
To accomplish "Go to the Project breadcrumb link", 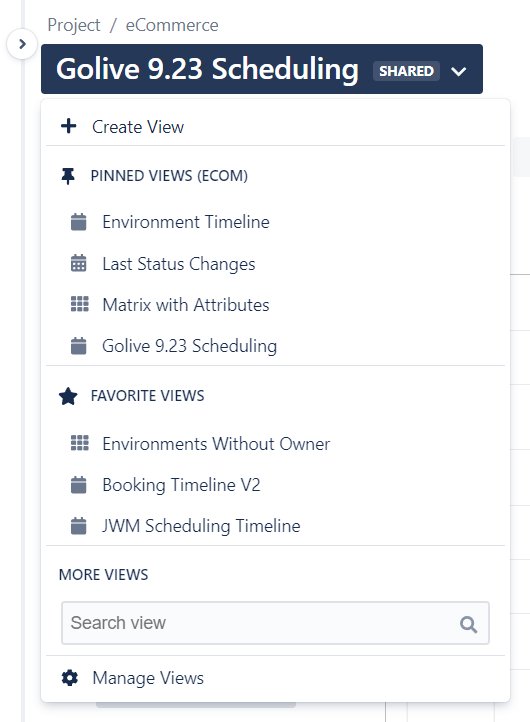I will coord(74,25).
